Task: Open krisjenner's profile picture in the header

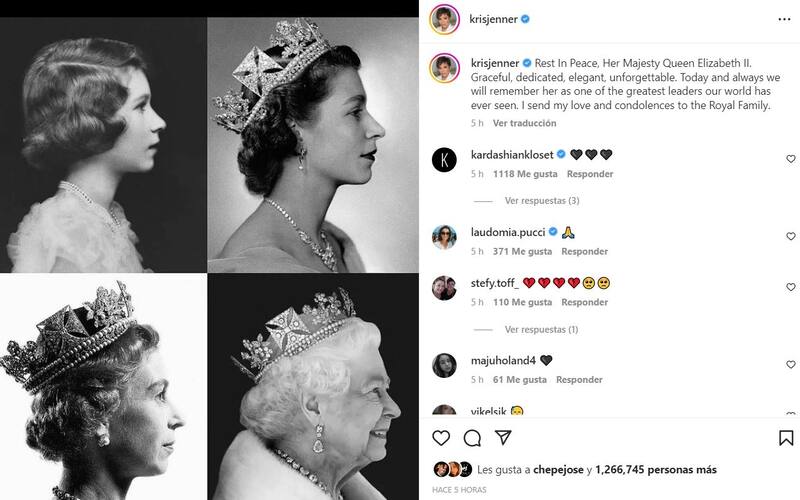Action: click(444, 19)
